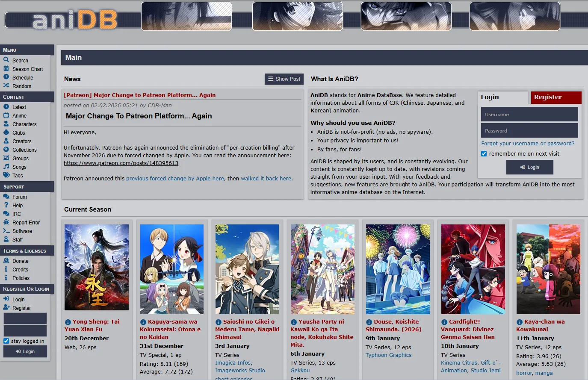The height and width of the screenshot is (380, 588).
Task: Open 'Forgot your username or password?' link
Action: 528,144
